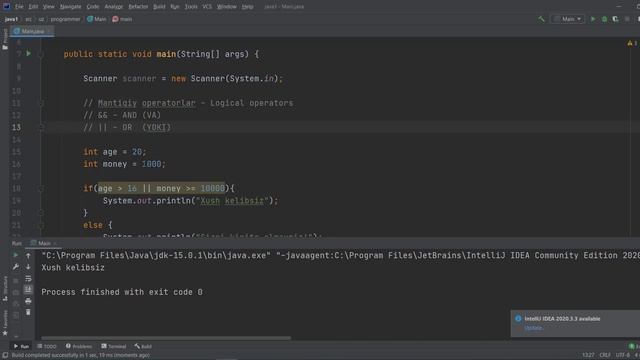Viewport: 640px width, 360px height.
Task: Click the down arrow in Run console toolbar
Action: pyautogui.click(x=28, y=267)
